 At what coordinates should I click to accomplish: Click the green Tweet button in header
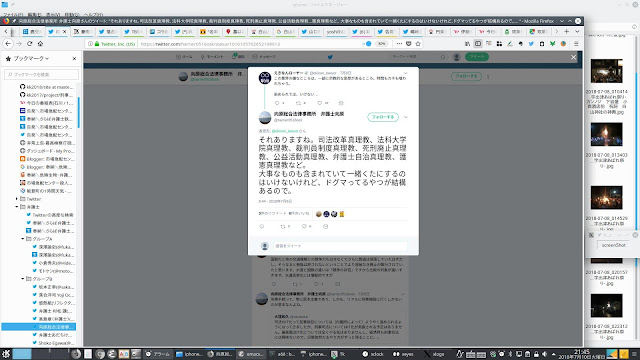(x=477, y=57)
